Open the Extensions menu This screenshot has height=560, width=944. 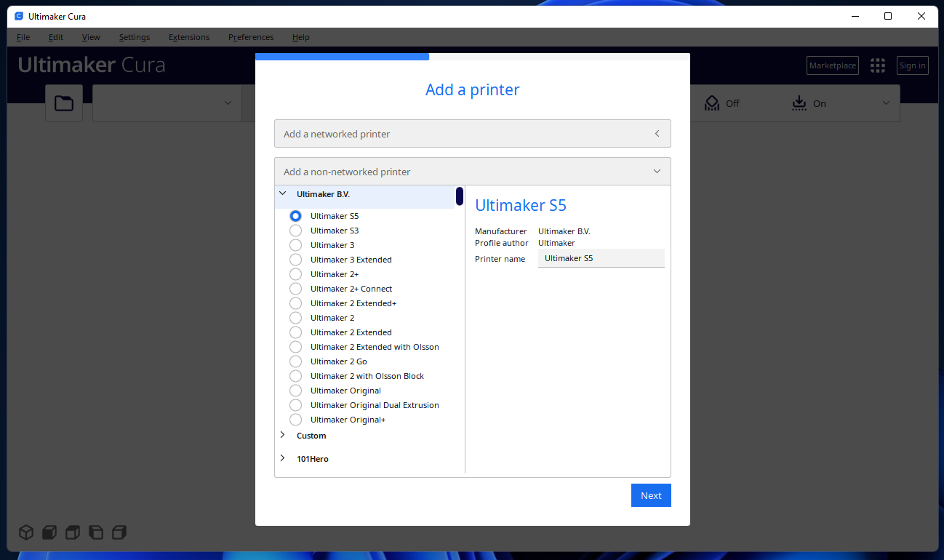(189, 37)
